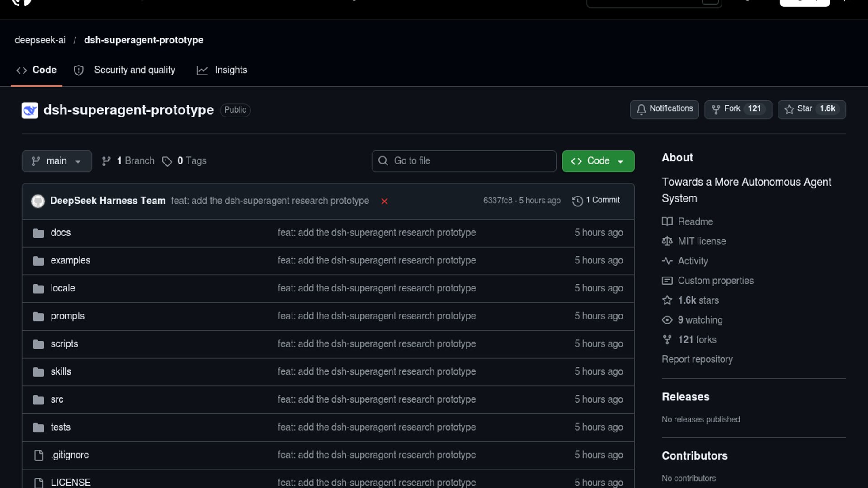This screenshot has height=488, width=868.
Task: Click the locale folder icon
Action: [x=38, y=288]
